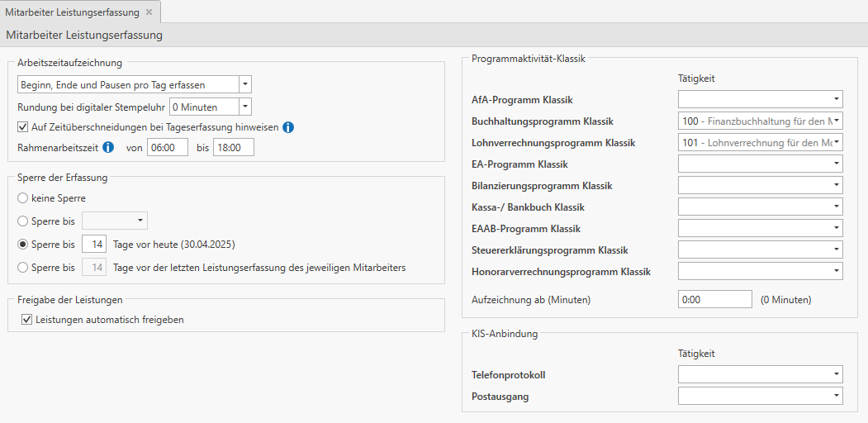
Task: Open the Sperre bis date picker dropdown
Action: pos(141,221)
